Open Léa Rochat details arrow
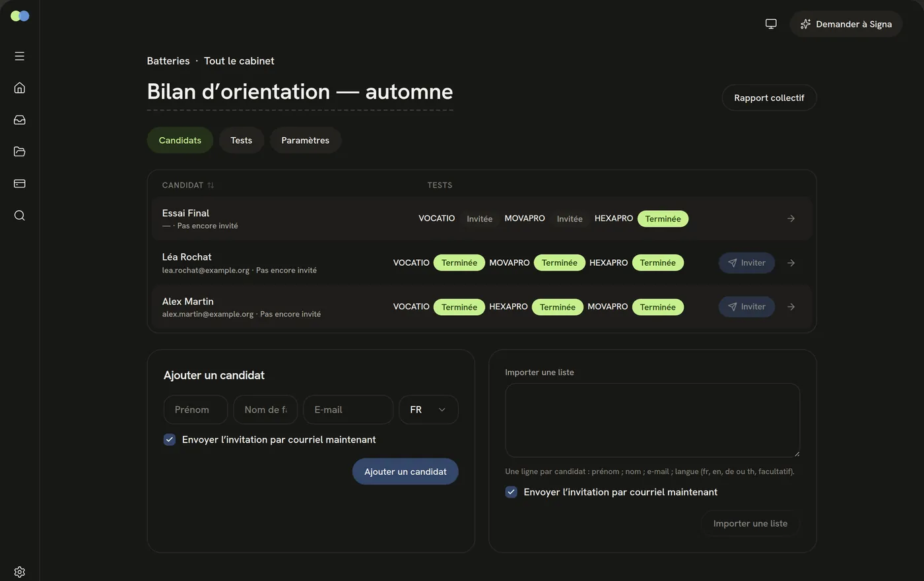This screenshot has height=581, width=924. (x=791, y=263)
